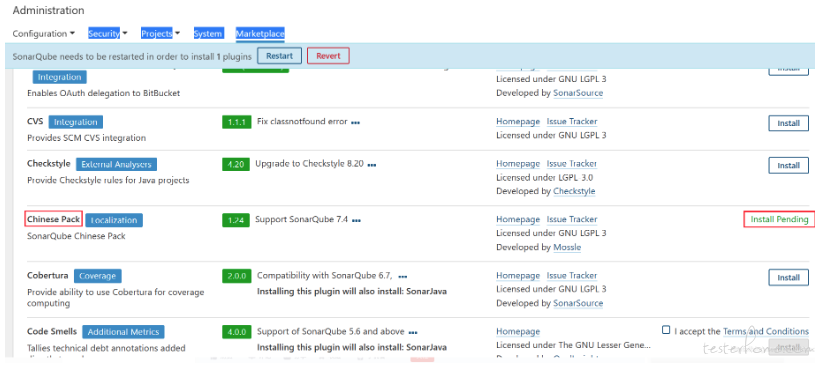Click the Administration page heading
Image resolution: width=815 pixels, height=366 pixels.
pyautogui.click(x=48, y=10)
